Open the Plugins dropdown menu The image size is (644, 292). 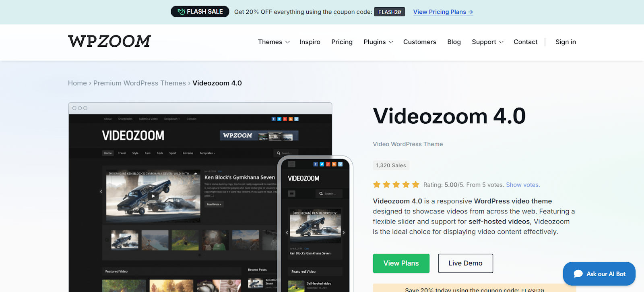tap(378, 42)
